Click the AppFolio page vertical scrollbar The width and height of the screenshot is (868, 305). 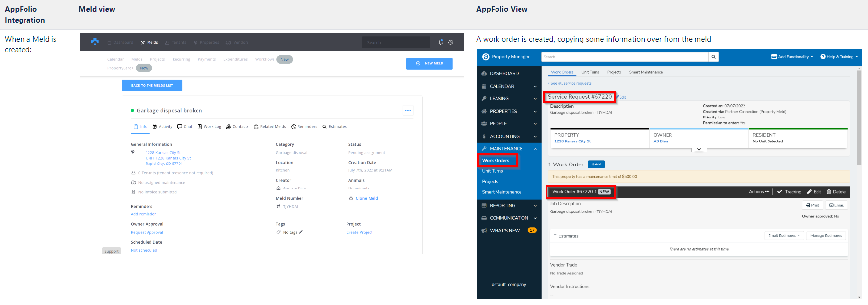859,117
